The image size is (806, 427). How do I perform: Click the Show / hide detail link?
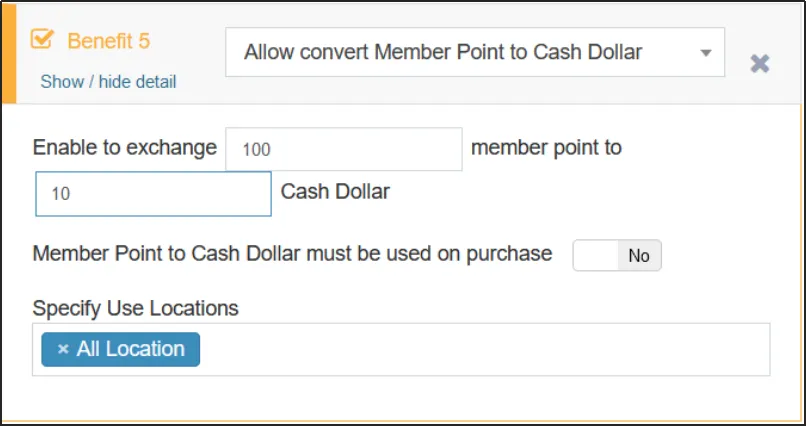pyautogui.click(x=108, y=82)
